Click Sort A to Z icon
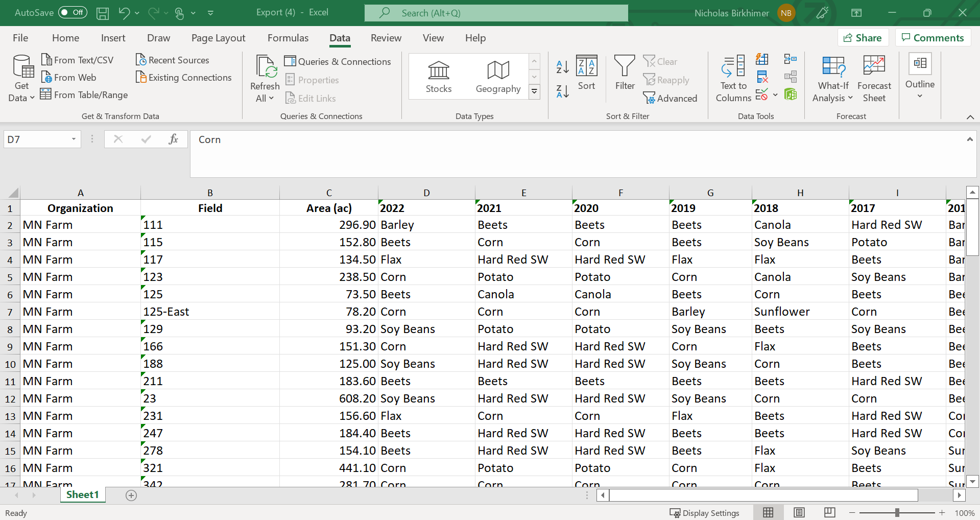This screenshot has height=520, width=980. pyautogui.click(x=563, y=66)
